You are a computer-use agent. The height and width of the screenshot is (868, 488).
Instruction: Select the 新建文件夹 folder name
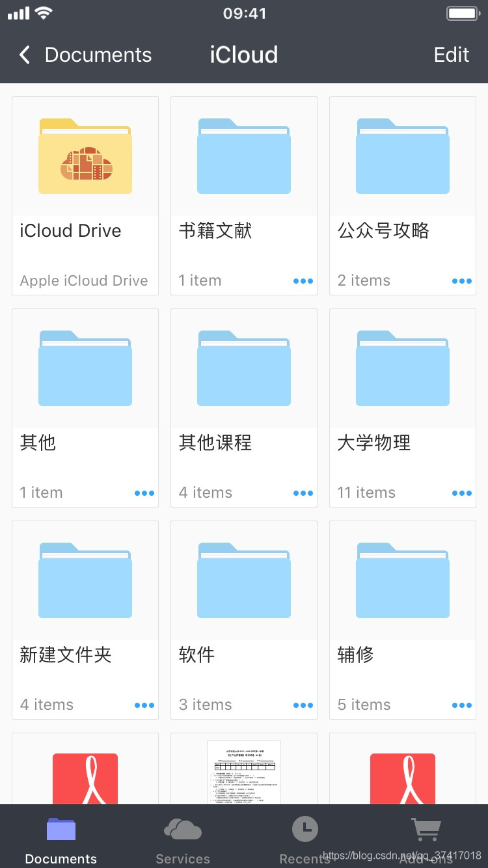pos(66,655)
